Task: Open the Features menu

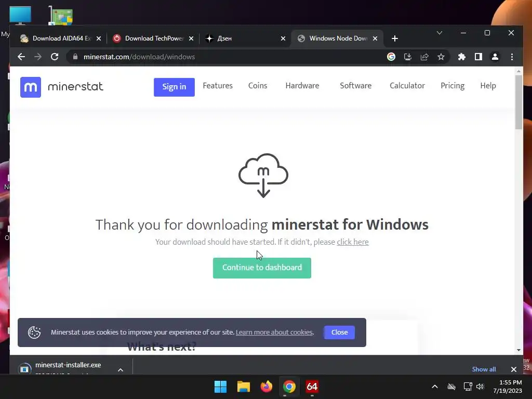Action: click(218, 86)
